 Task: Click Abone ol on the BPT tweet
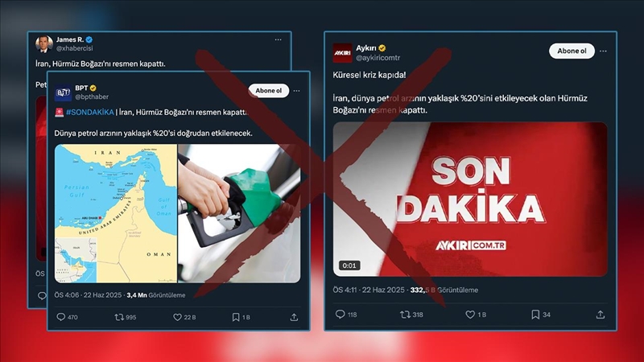(269, 91)
